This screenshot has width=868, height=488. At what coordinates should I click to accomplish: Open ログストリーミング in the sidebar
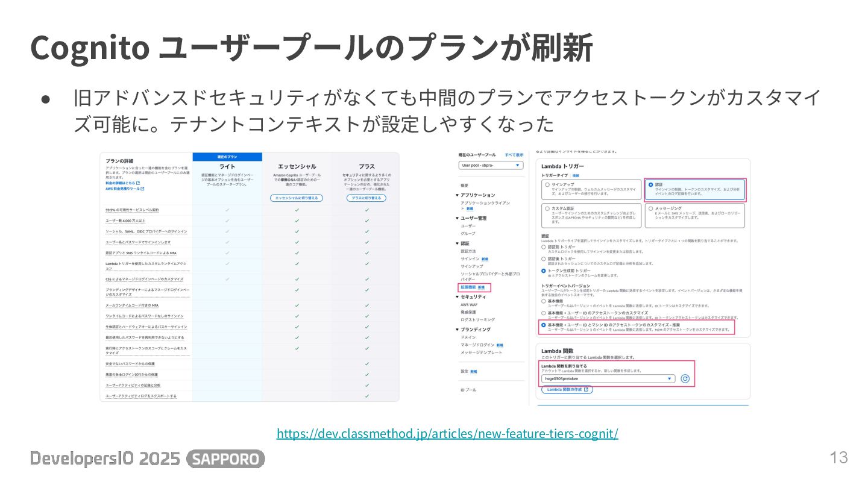(x=478, y=319)
